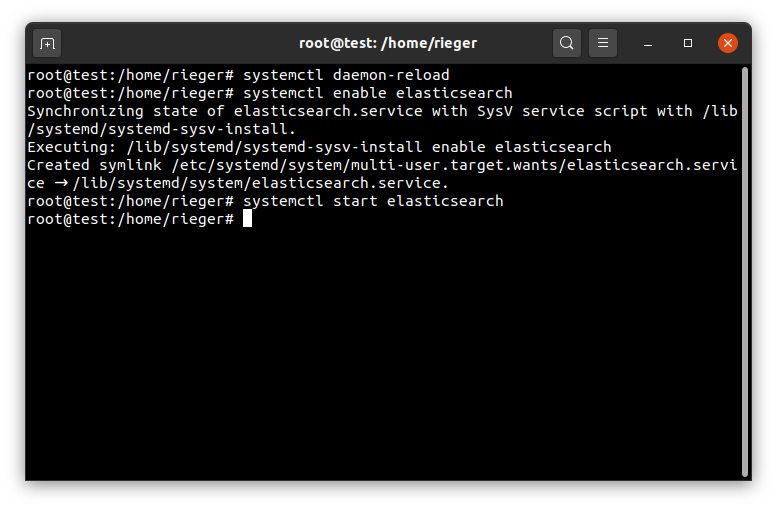777x509 pixels.
Task: Click the empty black terminal area
Action: 383,352
